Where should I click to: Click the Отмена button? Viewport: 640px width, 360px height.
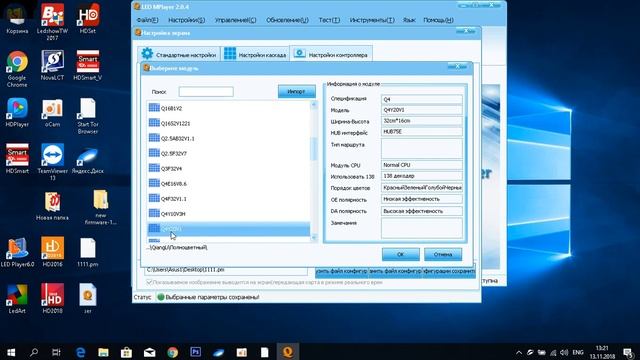pos(443,254)
